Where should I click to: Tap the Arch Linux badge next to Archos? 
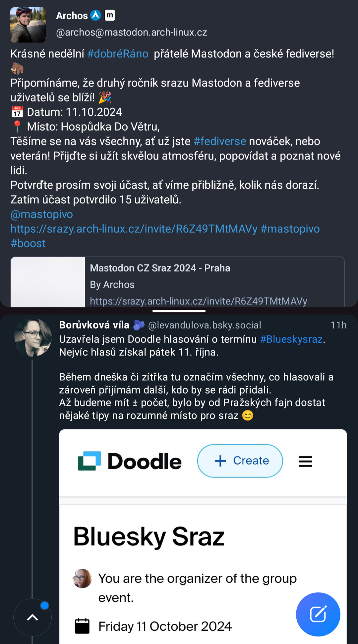point(96,15)
